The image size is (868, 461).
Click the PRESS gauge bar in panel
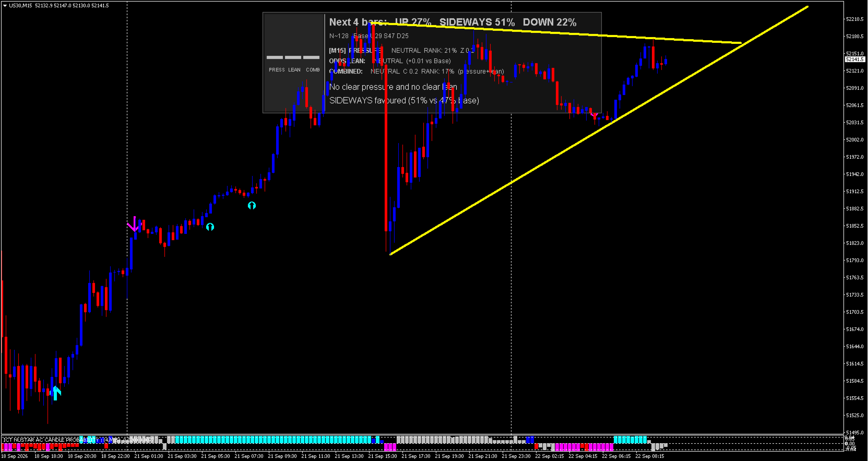[x=275, y=57]
